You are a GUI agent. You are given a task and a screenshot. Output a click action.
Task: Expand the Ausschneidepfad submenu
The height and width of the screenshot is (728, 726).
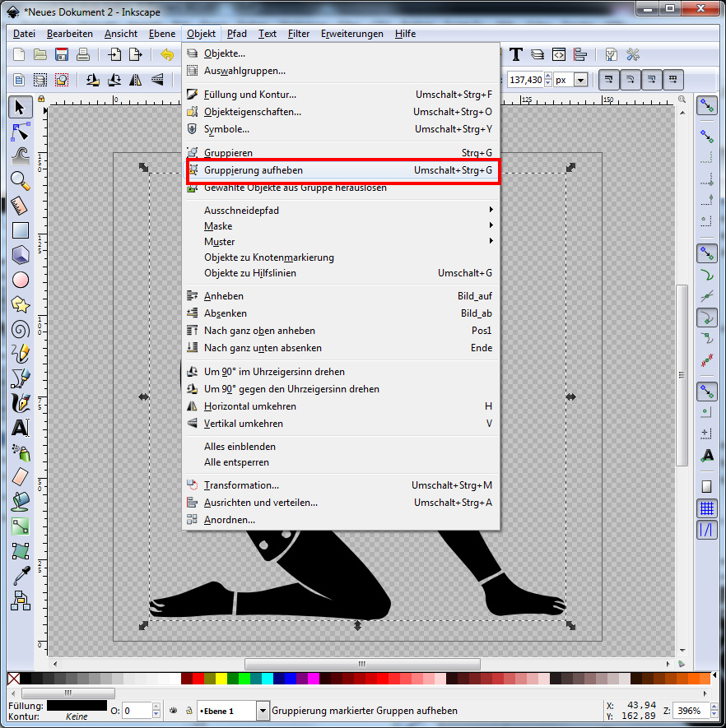[342, 211]
